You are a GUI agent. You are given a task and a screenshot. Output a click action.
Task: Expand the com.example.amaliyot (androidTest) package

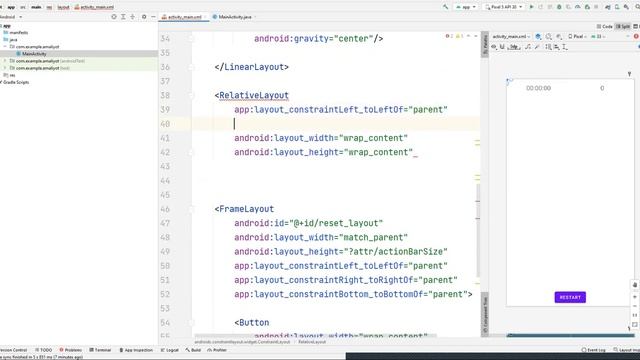point(5,61)
